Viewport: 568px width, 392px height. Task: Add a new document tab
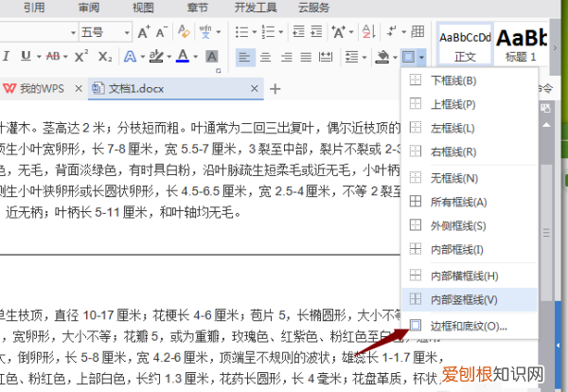275,89
